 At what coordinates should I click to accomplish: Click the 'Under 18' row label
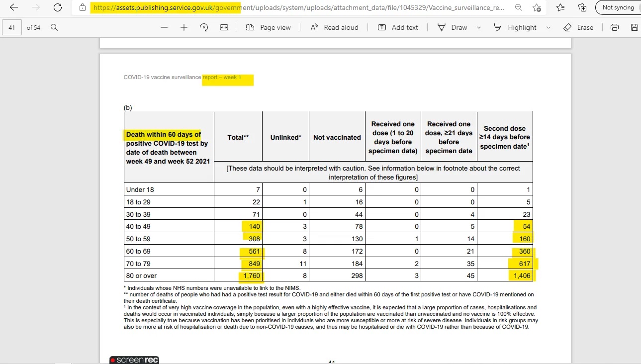click(140, 189)
